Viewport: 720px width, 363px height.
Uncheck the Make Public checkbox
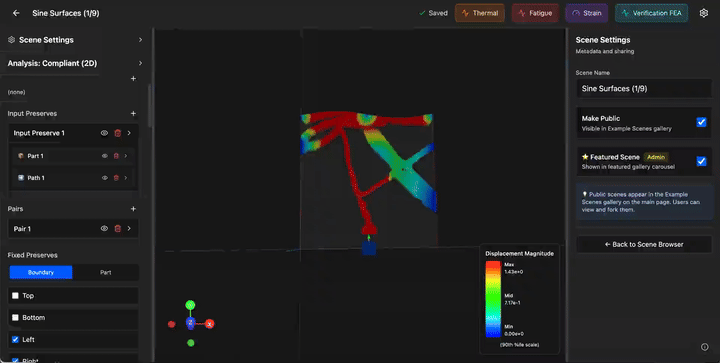pyautogui.click(x=701, y=122)
